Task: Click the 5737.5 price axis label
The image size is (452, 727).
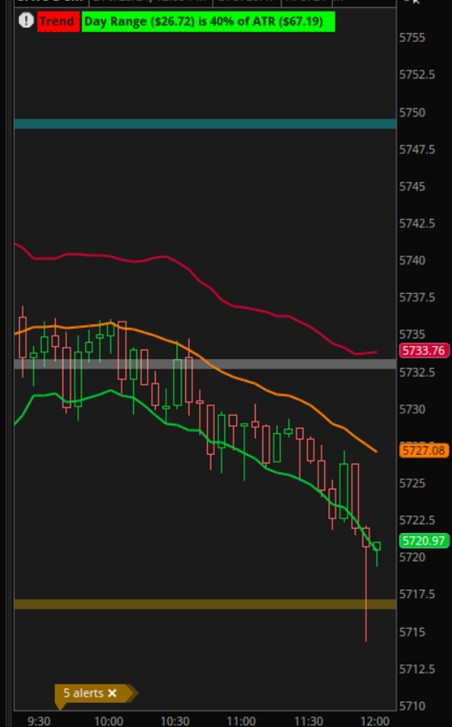Action: (417, 297)
